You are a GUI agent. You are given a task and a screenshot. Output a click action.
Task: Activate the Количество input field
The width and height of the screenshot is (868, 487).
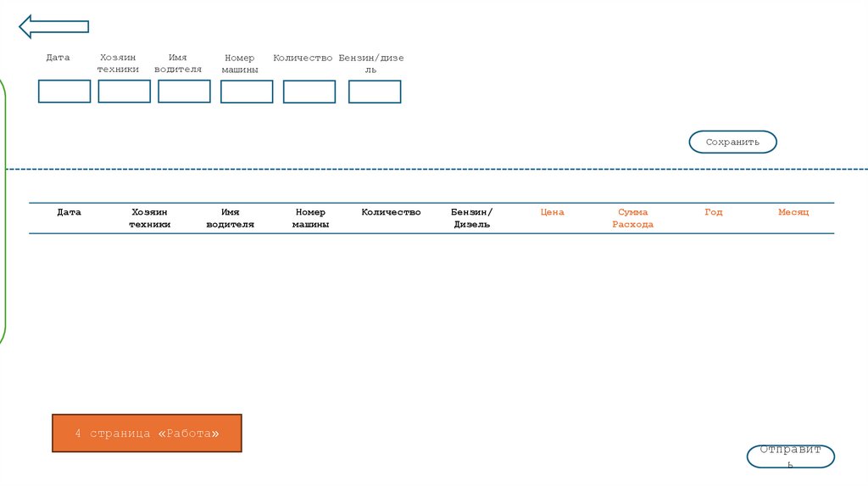(309, 92)
